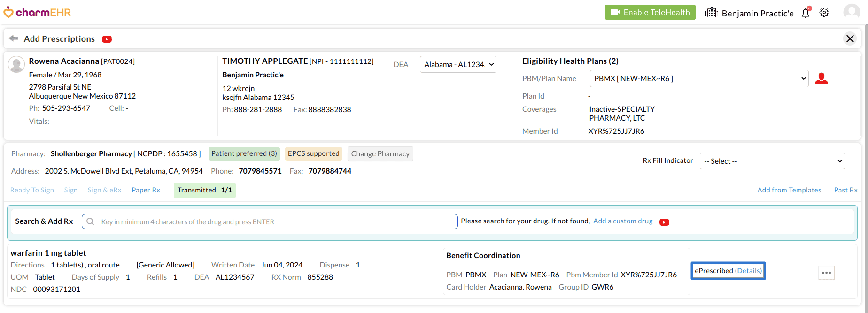The height and width of the screenshot is (313, 868).
Task: Open the YouTube help video for Add Prescriptions
Action: [107, 39]
